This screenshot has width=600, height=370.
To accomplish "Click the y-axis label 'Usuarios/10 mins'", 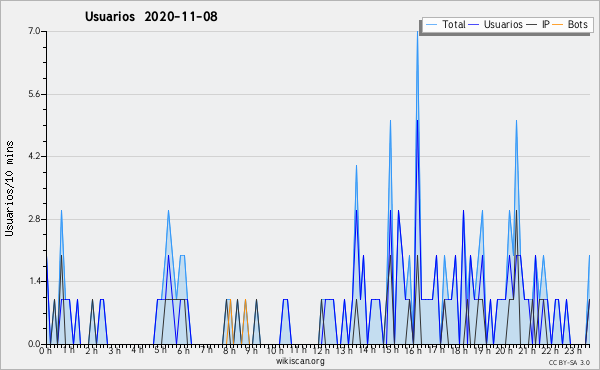I will [9, 189].
